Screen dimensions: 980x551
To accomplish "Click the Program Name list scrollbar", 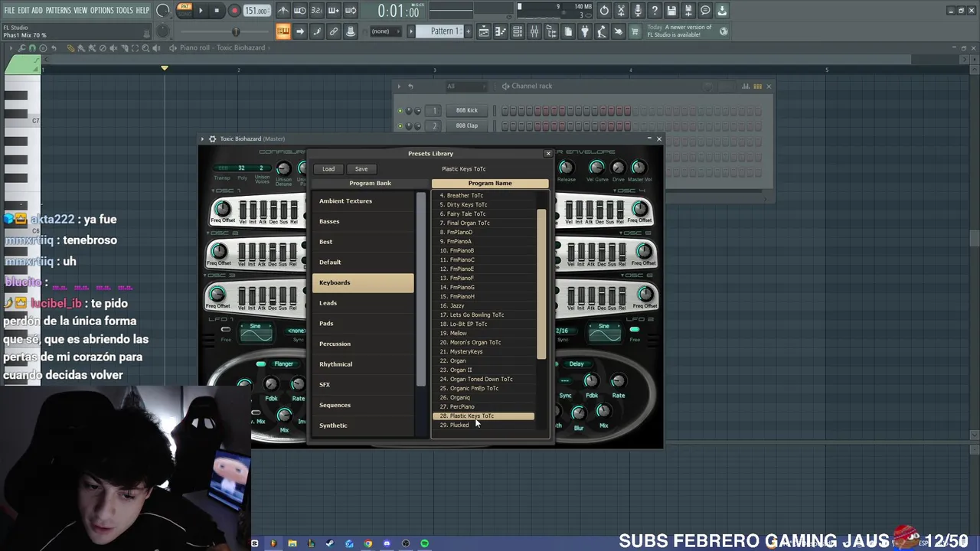I will (x=542, y=285).
